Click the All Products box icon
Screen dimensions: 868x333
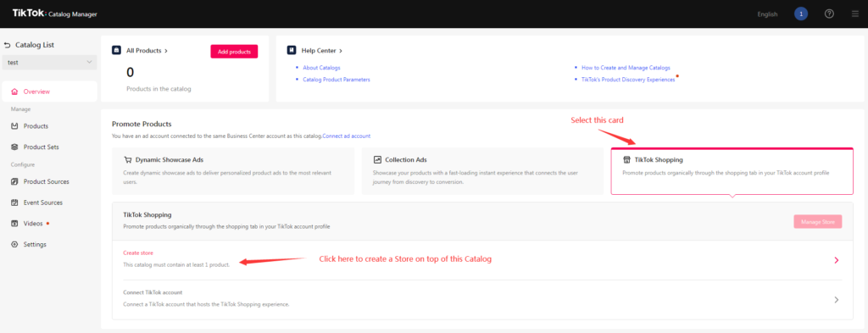point(116,50)
